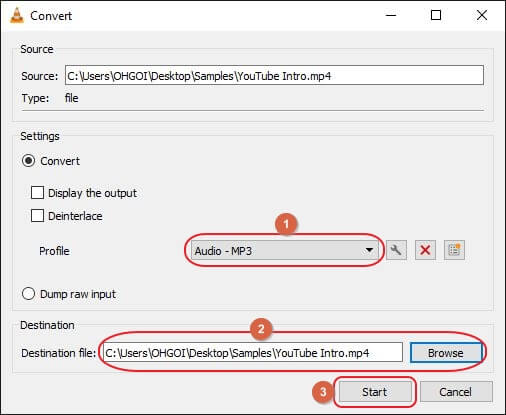Select the Convert radio button
Image resolution: width=506 pixels, height=415 pixels.
click(28, 161)
